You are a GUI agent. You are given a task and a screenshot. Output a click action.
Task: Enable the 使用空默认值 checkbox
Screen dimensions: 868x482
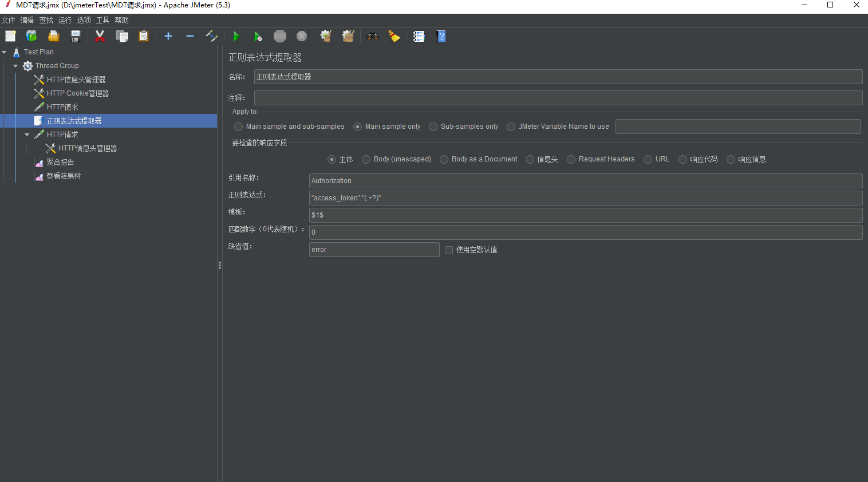(x=449, y=250)
